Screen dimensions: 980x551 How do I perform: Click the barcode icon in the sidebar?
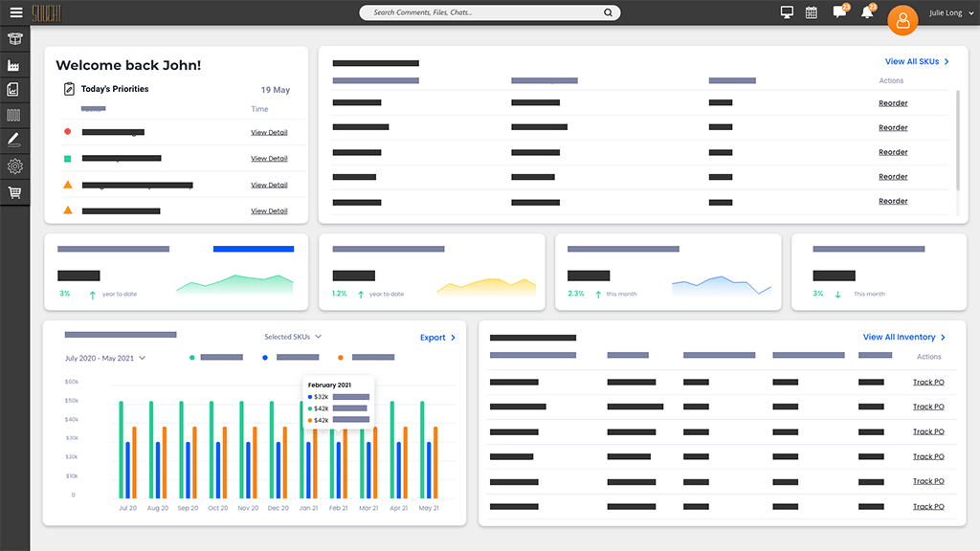click(14, 114)
